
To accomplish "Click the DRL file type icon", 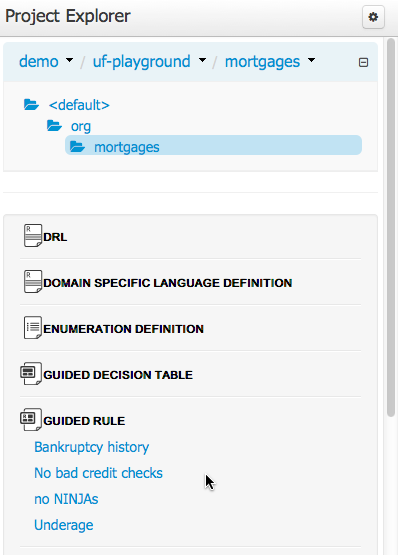I will point(33,235).
